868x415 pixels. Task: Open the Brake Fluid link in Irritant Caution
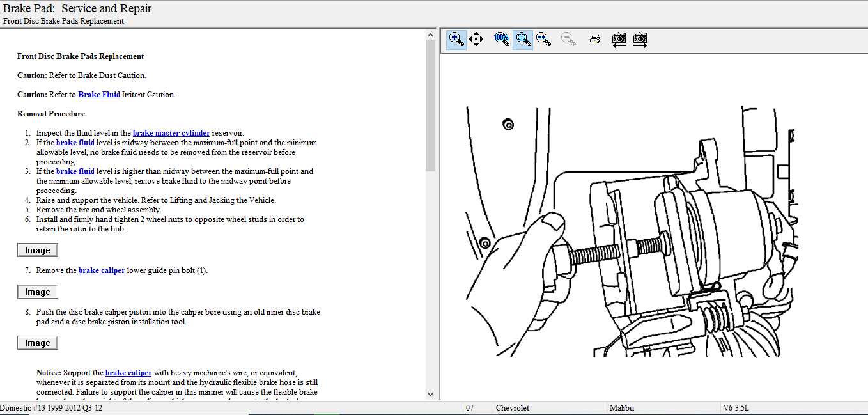tap(99, 95)
